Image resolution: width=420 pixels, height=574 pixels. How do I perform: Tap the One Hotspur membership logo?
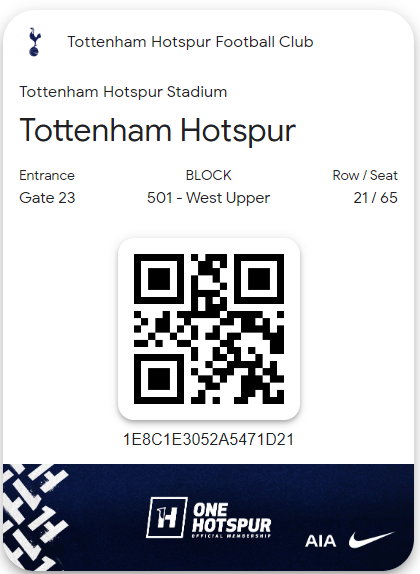(208, 518)
